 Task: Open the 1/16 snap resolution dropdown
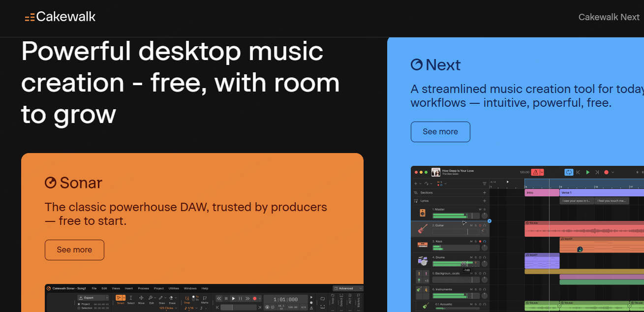pyautogui.click(x=191, y=308)
